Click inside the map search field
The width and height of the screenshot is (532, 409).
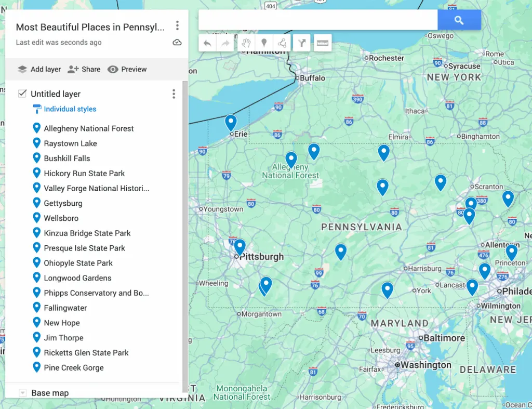pyautogui.click(x=318, y=20)
